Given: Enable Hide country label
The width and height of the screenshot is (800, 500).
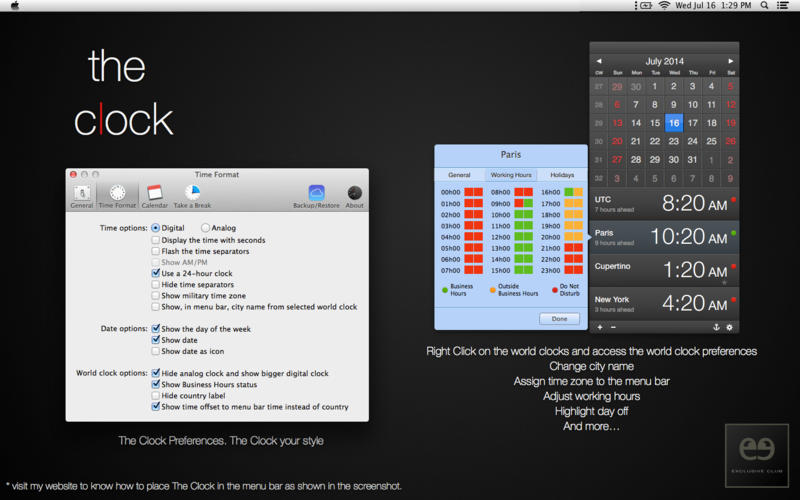Looking at the screenshot, I should point(156,395).
